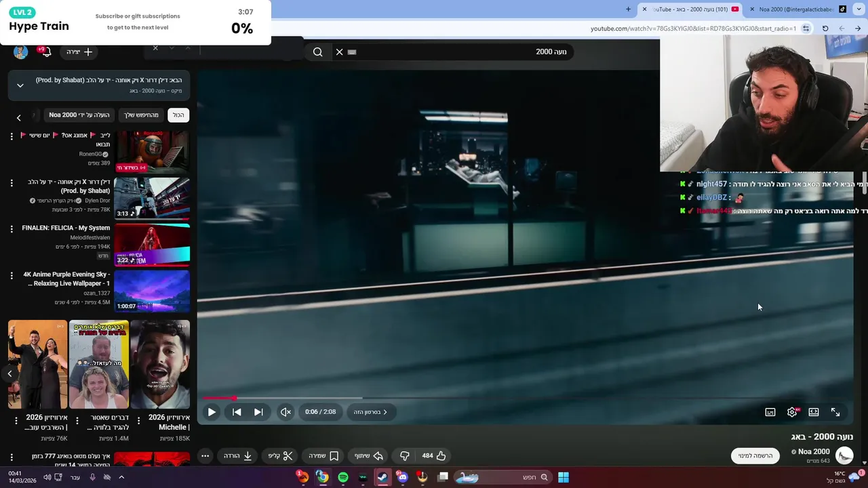868x488 pixels.
Task: Show previous Shorts with left arrow
Action: [x=9, y=373]
